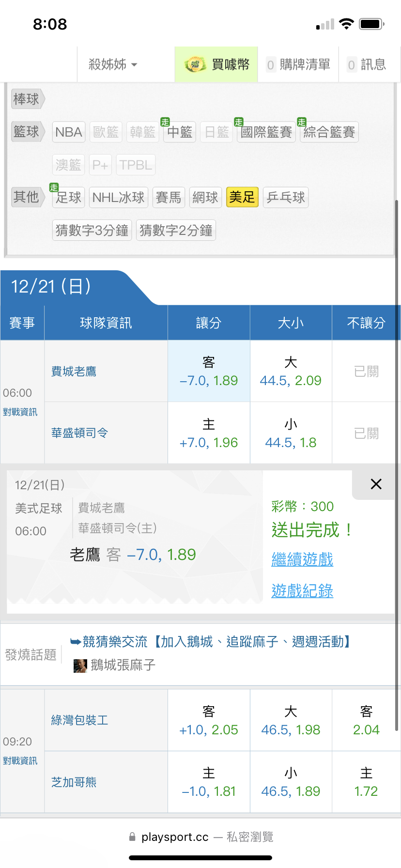
Task: Click the 繼續遊戲 link
Action: (302, 559)
